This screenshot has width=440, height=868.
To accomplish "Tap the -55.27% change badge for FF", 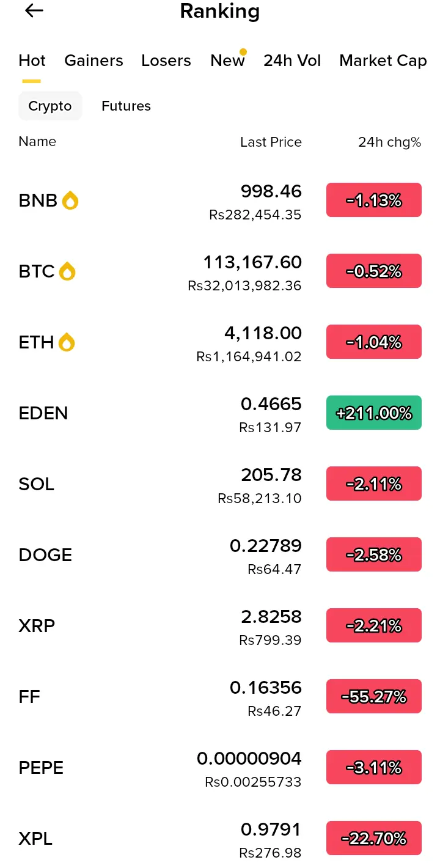I will coord(374,696).
